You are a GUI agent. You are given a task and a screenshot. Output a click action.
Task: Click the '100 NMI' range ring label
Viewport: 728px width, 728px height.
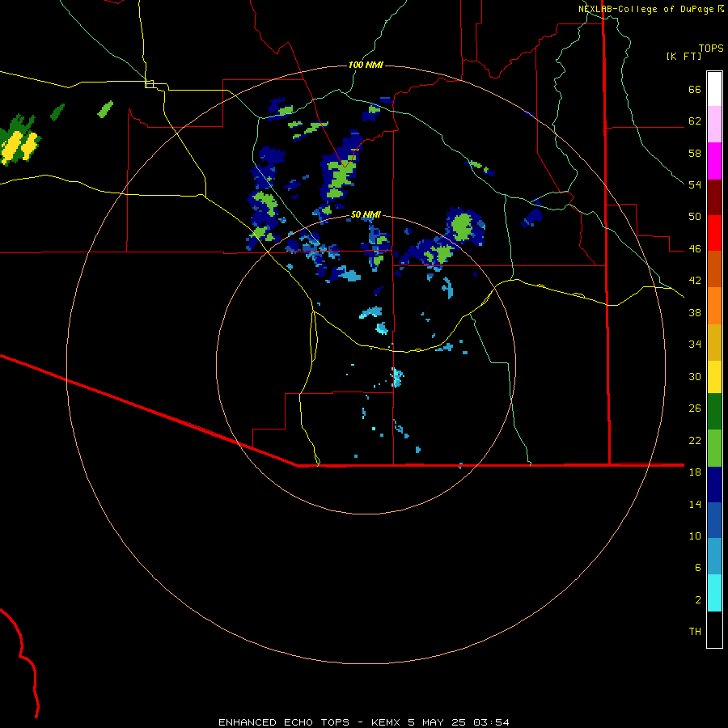366,65
